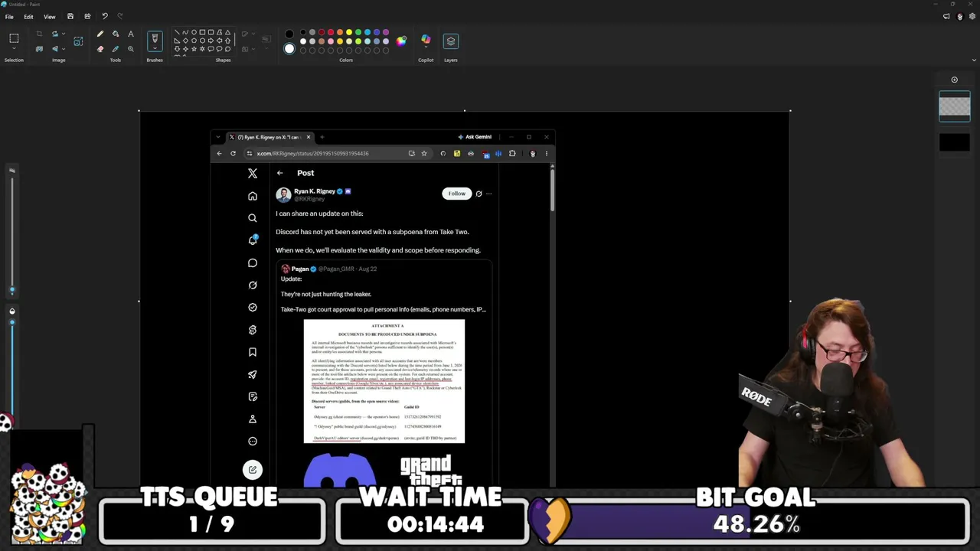The image size is (980, 551).
Task: Select the rectangle shape in Shapes gallery
Action: (202, 33)
